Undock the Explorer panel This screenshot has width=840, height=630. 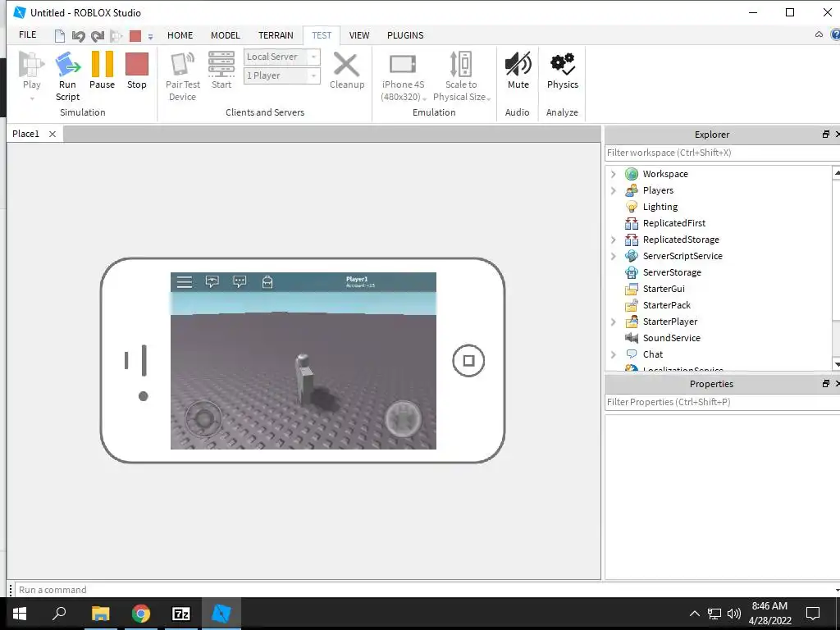tap(825, 135)
